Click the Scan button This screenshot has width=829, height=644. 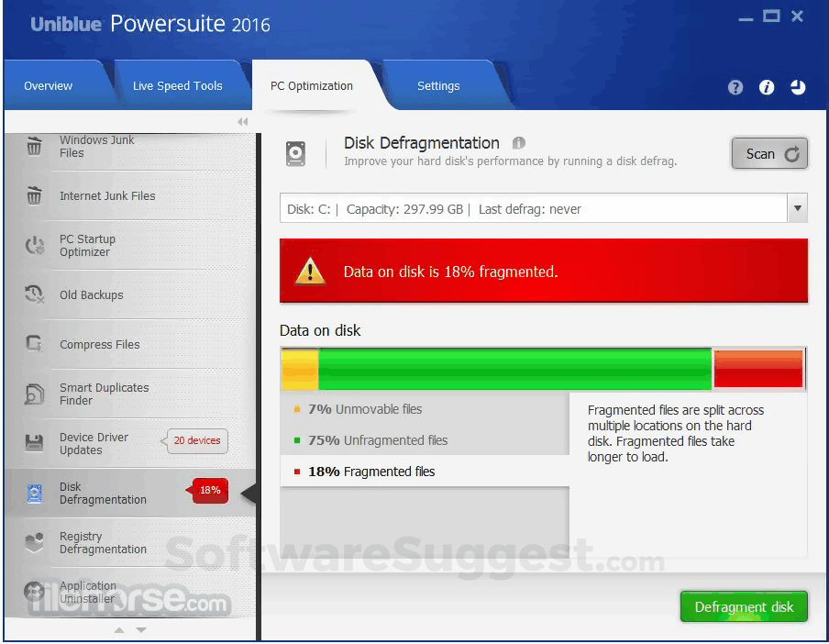769,153
